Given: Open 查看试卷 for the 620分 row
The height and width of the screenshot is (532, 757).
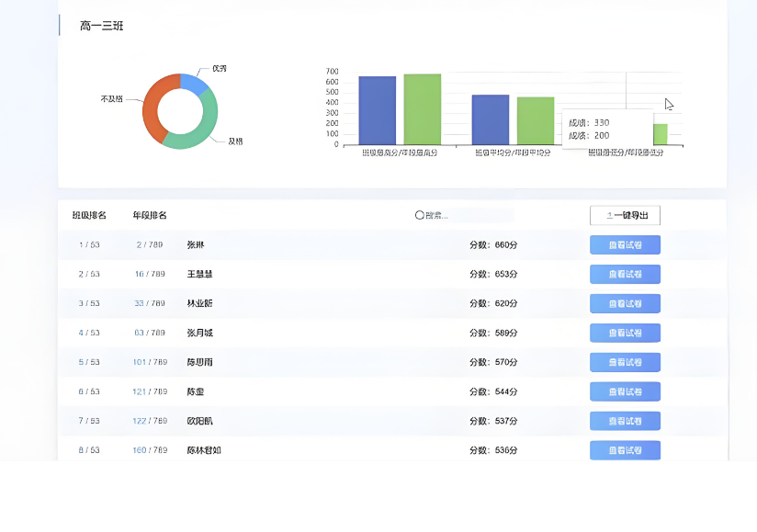Looking at the screenshot, I should click(625, 303).
